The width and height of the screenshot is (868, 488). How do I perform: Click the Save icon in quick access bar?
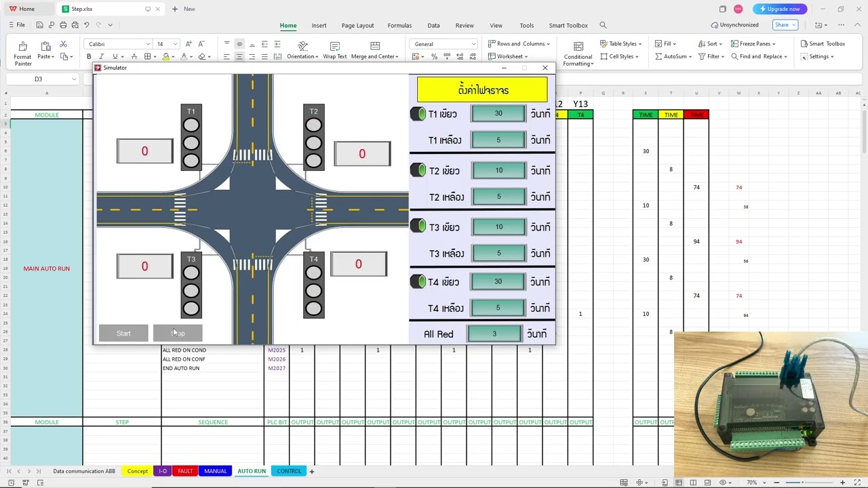tap(39, 25)
